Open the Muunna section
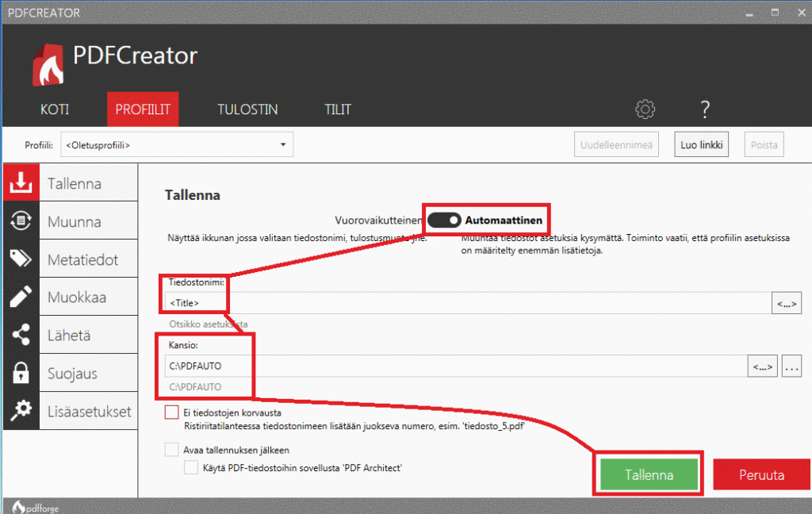Screen dimensions: 812x514 point(89,221)
